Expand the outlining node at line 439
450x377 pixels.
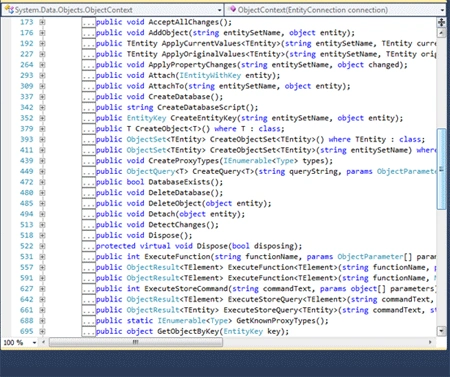(42, 161)
